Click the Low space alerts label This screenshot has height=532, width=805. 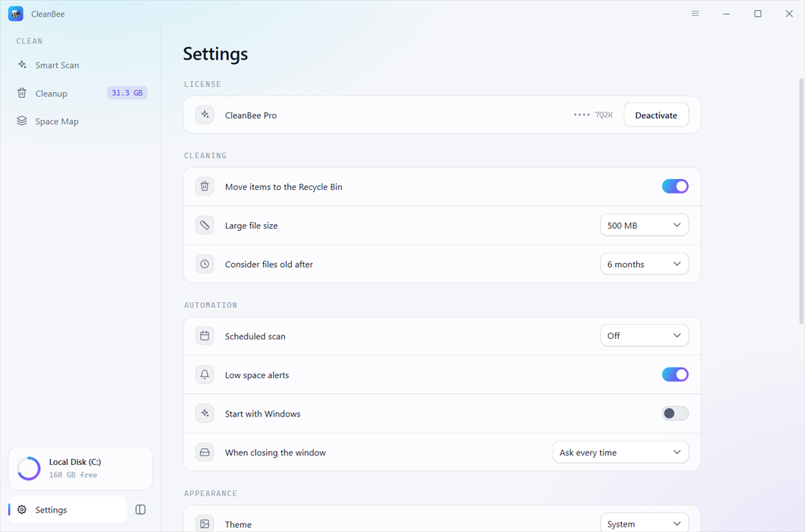tap(257, 375)
